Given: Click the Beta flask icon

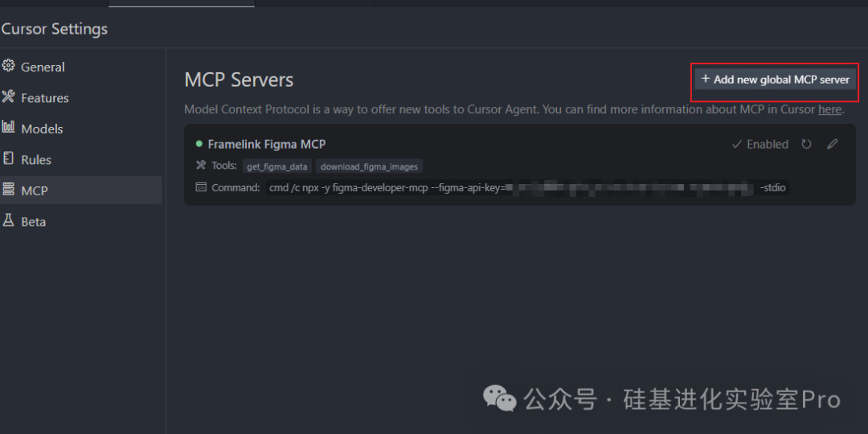Looking at the screenshot, I should (9, 220).
